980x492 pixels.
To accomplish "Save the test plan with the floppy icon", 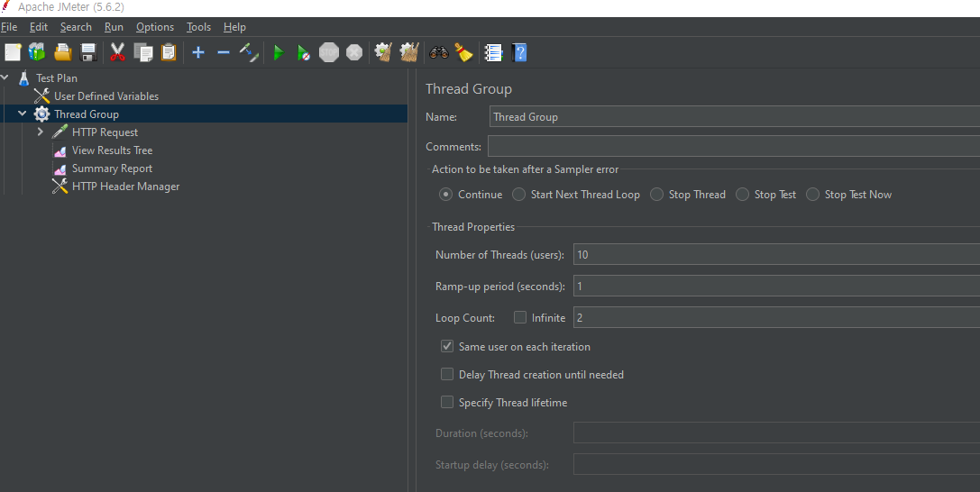I will (88, 52).
